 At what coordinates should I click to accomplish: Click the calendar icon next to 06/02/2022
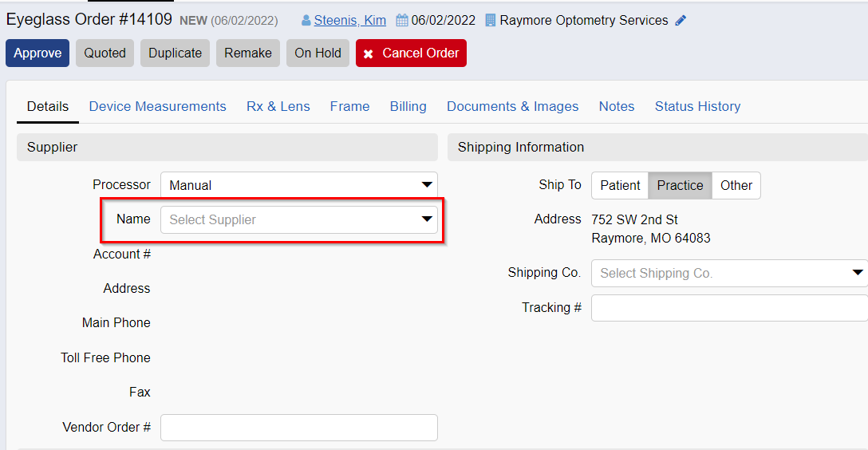pyautogui.click(x=402, y=21)
